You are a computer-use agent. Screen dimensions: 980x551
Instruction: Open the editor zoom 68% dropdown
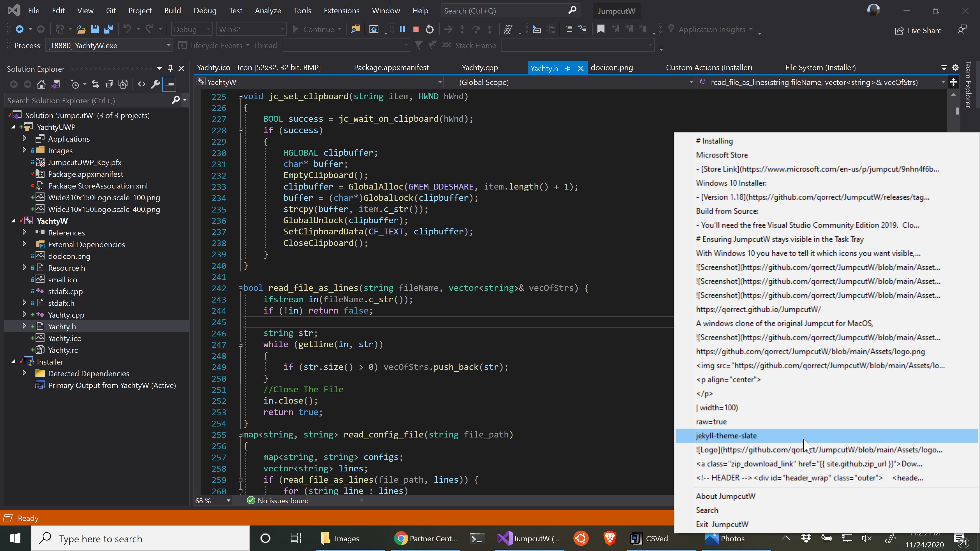(228, 501)
